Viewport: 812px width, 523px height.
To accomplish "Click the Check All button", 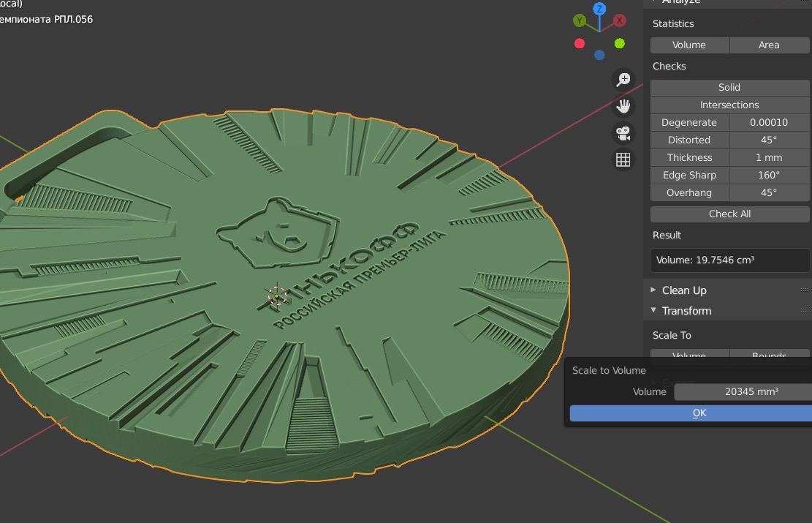I will tap(729, 214).
